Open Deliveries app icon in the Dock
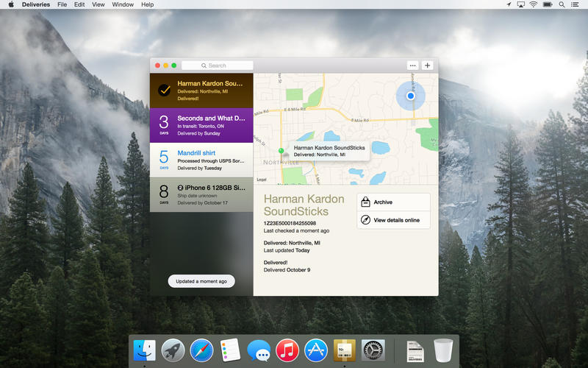 (x=344, y=350)
